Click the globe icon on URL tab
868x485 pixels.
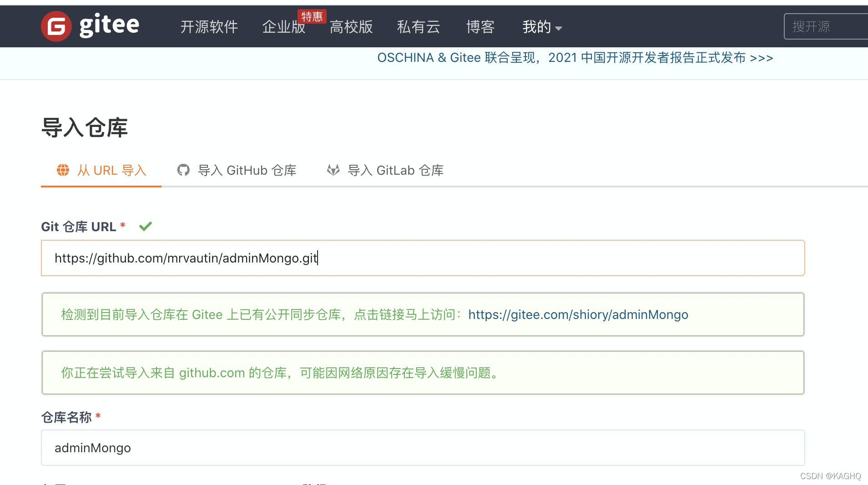(x=63, y=170)
